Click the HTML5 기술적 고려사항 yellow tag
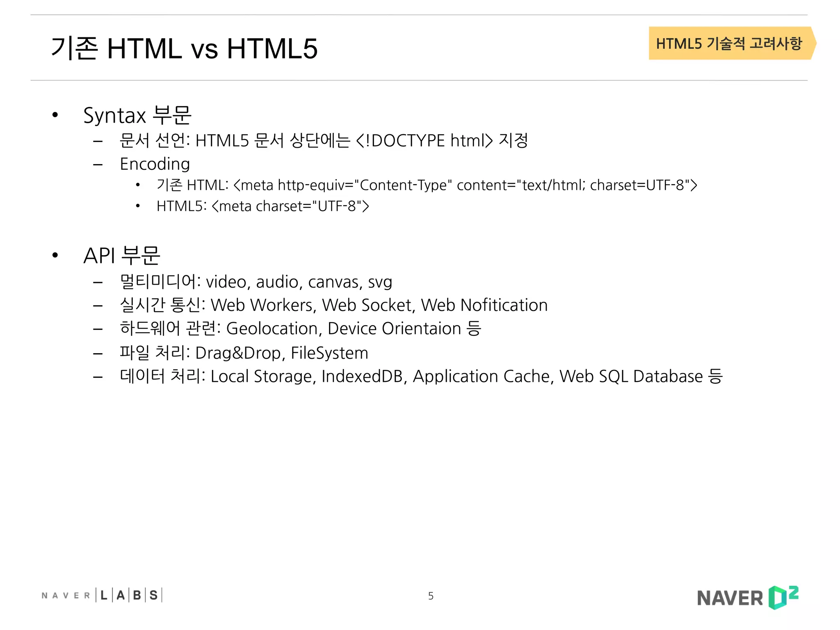The height and width of the screenshot is (630, 840). pyautogui.click(x=729, y=43)
